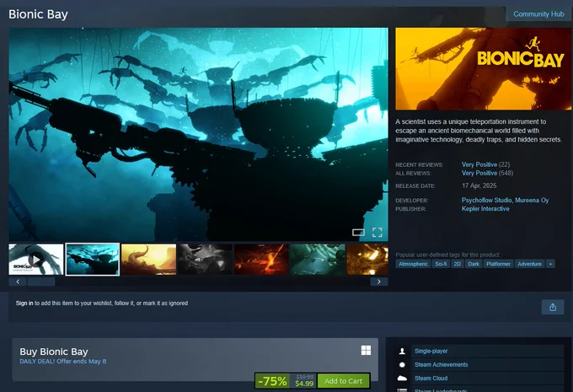573x392 pixels.
Task: Select the red lava screenshot thumbnail
Action: pos(261,260)
